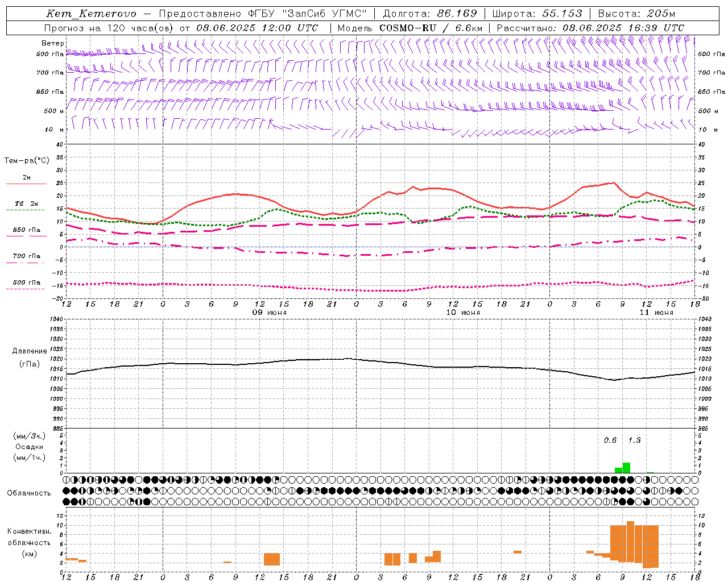Click the 'Td 2м' dew point legend entry
Screen dimensions: 728x582
[27, 203]
